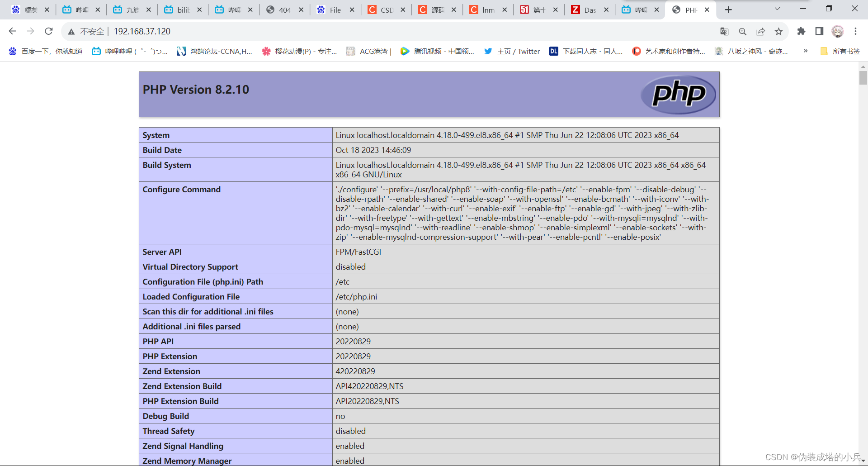Switch to the 404 tab
The width and height of the screenshot is (868, 466).
[x=285, y=10]
